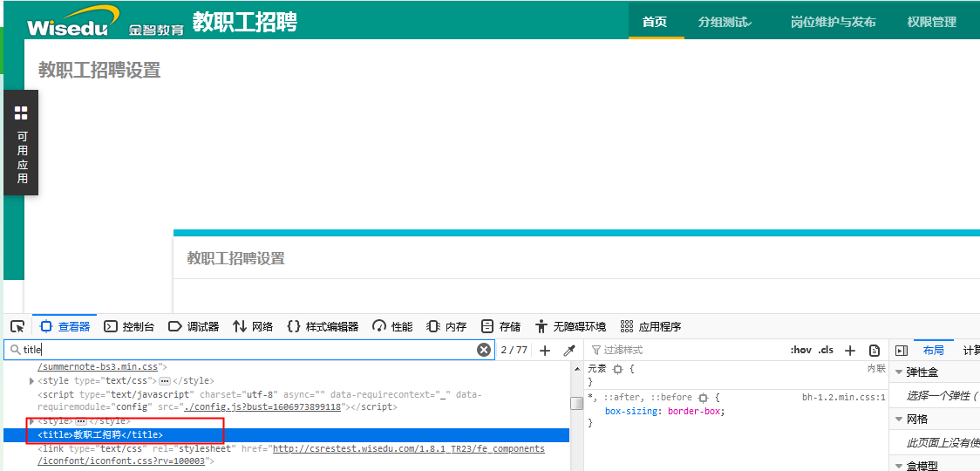Click the Wisedu 金智教育 logo
Screen dimensions: 980x471
pyautogui.click(x=105, y=21)
